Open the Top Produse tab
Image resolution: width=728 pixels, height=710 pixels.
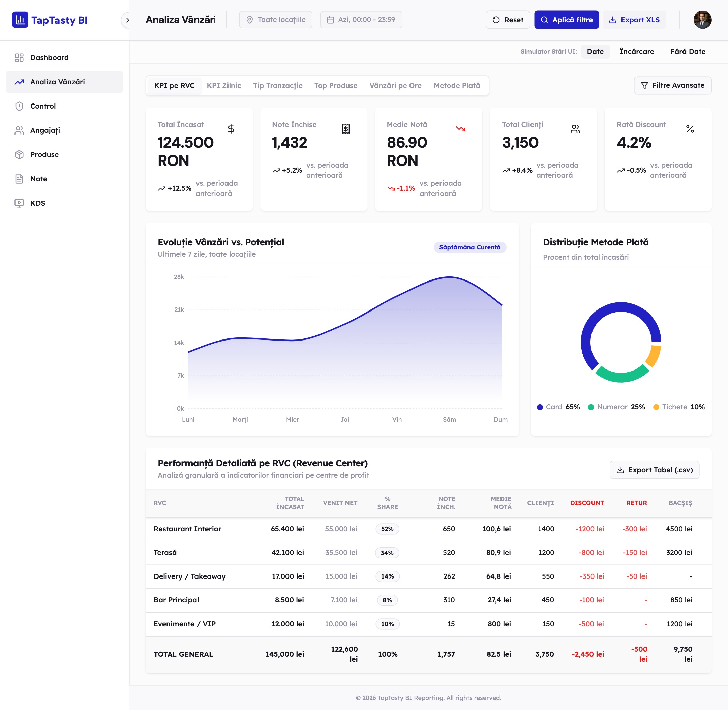pyautogui.click(x=336, y=85)
